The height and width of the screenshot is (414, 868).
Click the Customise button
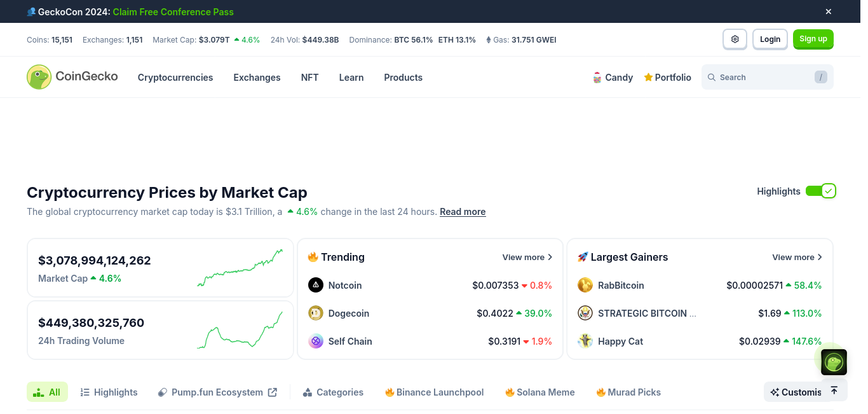point(796,392)
